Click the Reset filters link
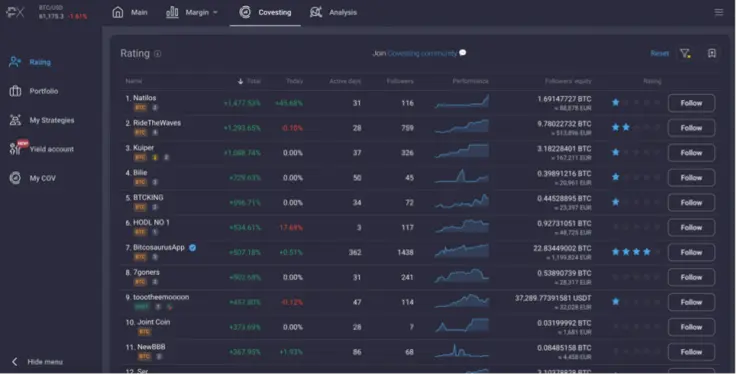737x375 pixels. [x=659, y=54]
